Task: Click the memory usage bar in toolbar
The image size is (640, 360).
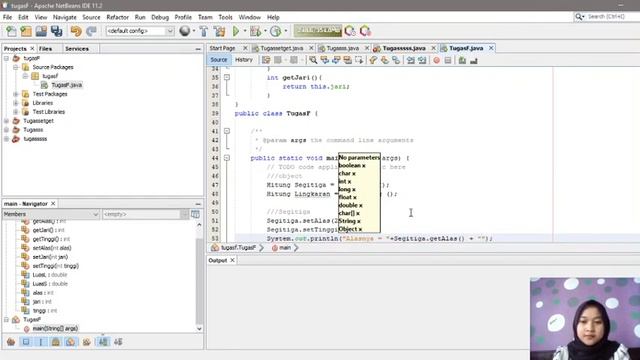Action: pos(318,31)
